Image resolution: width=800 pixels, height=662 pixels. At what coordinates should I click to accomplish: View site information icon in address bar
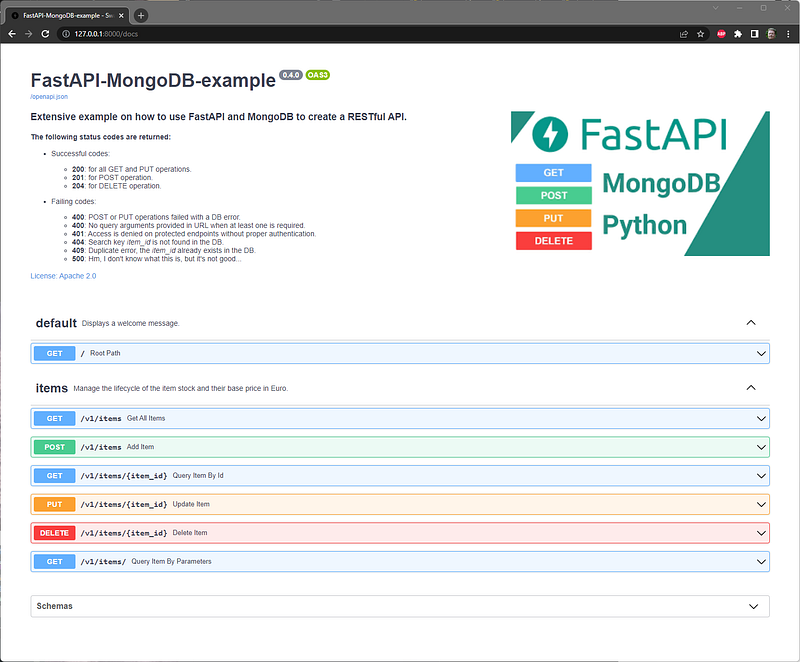(x=66, y=34)
